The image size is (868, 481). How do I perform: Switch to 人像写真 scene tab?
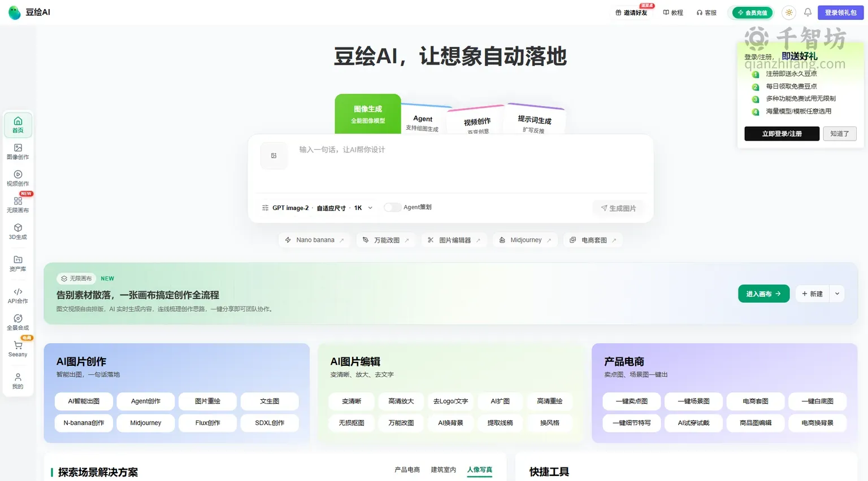tap(480, 470)
